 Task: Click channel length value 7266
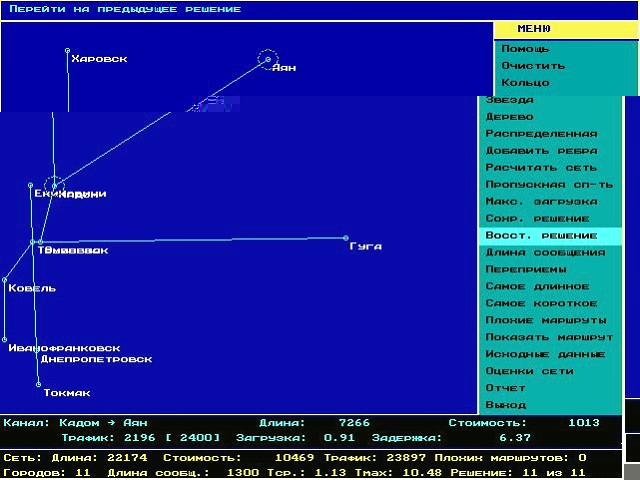(x=354, y=423)
